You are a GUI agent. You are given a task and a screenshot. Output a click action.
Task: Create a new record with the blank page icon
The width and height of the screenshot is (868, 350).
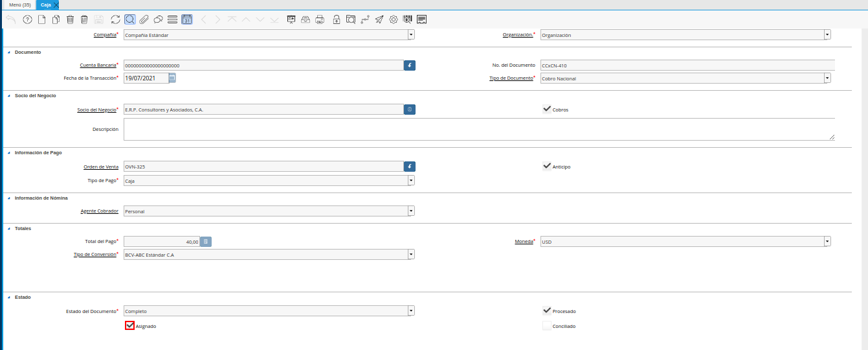41,19
